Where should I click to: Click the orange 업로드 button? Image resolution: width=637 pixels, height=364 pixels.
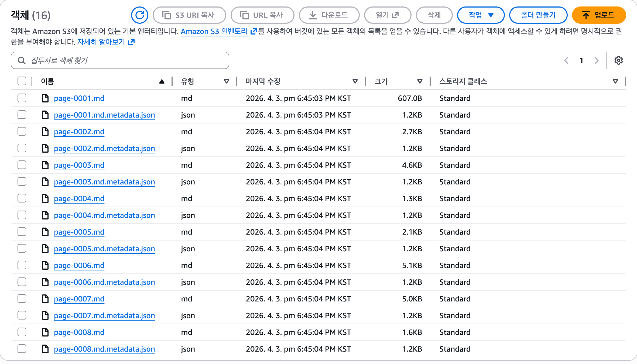(x=599, y=15)
